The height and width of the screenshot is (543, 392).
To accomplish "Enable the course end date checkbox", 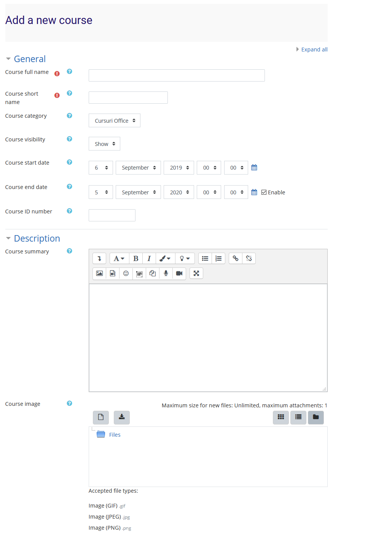I will coord(264,192).
